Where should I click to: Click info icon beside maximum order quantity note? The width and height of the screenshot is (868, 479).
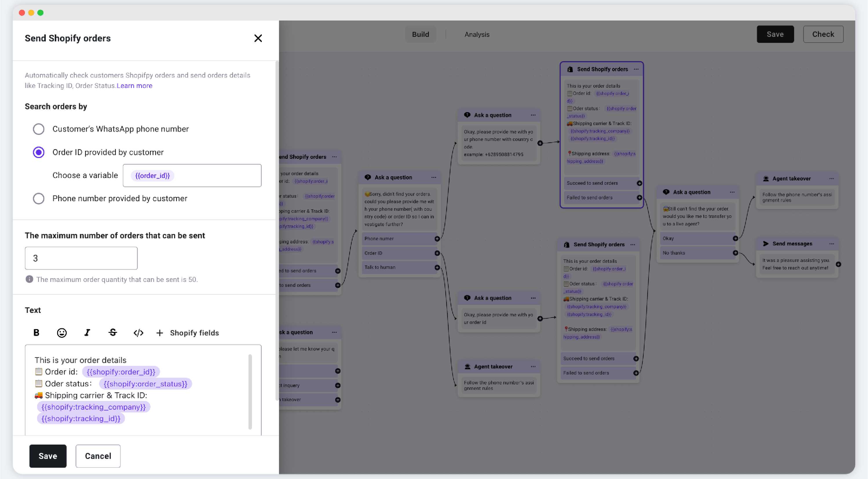(29, 279)
